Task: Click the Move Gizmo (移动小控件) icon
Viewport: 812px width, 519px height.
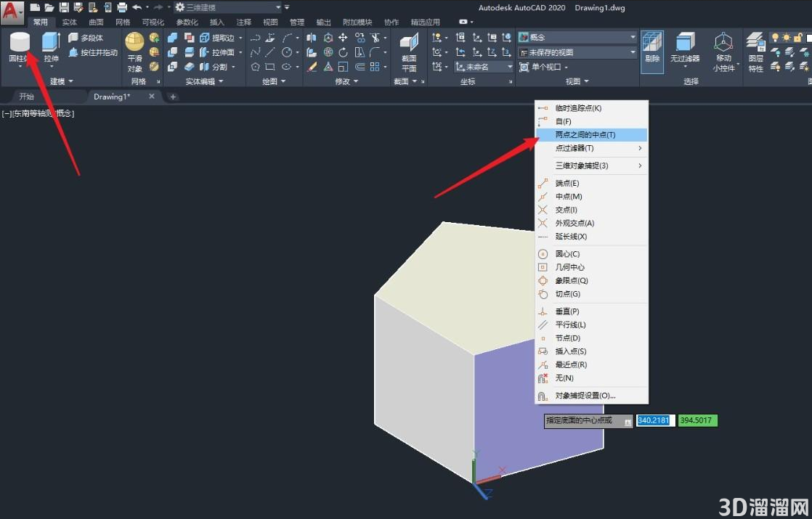Action: [x=723, y=52]
